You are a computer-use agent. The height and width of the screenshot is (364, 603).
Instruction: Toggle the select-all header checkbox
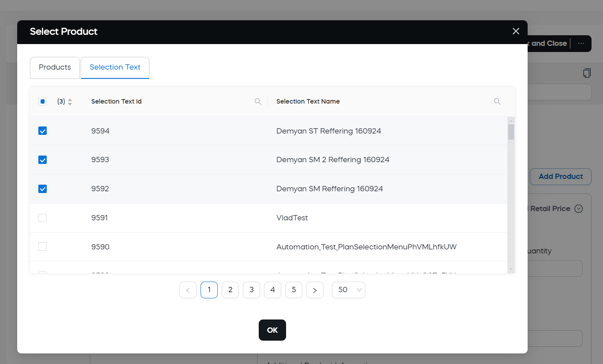42,102
